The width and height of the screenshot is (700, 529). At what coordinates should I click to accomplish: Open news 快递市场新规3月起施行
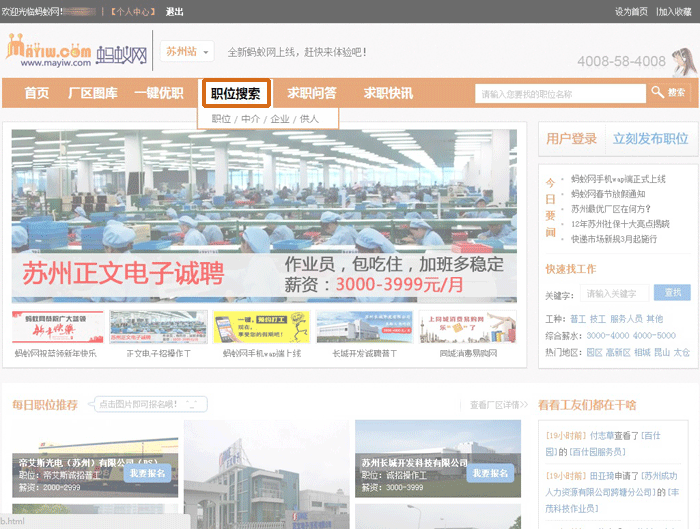click(x=614, y=239)
